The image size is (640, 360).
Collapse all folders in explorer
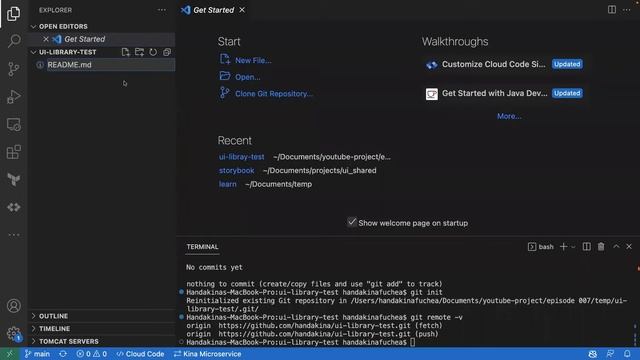point(167,52)
